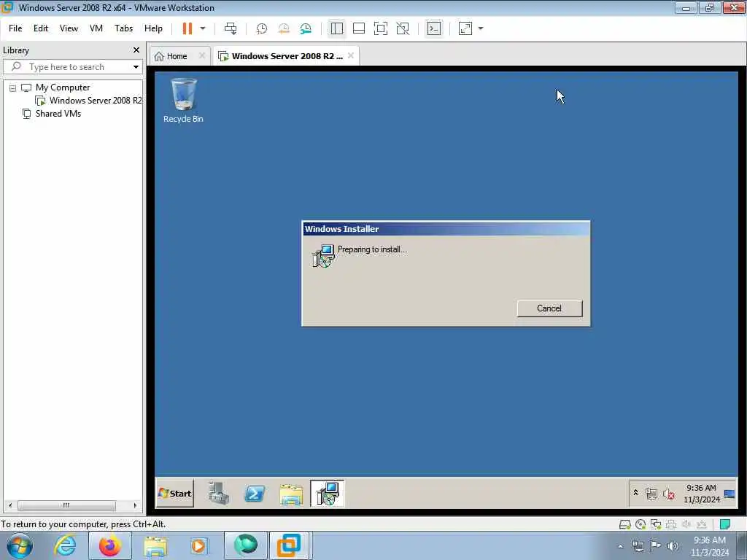Close the Windows Server 2008 R2 tab

click(351, 55)
